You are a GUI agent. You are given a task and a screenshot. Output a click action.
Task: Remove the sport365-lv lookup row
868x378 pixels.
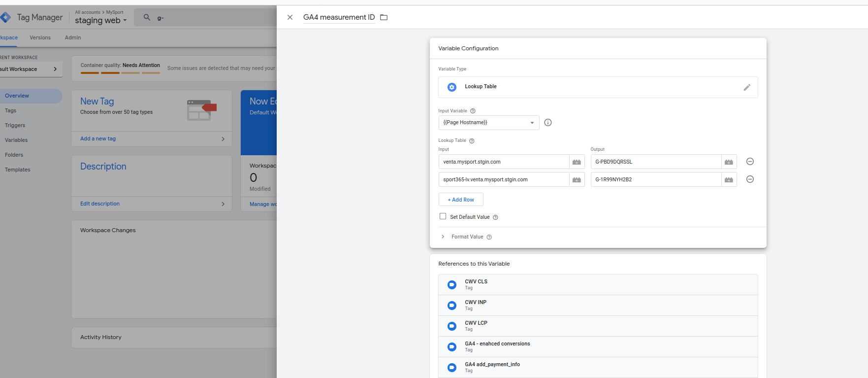(x=750, y=179)
